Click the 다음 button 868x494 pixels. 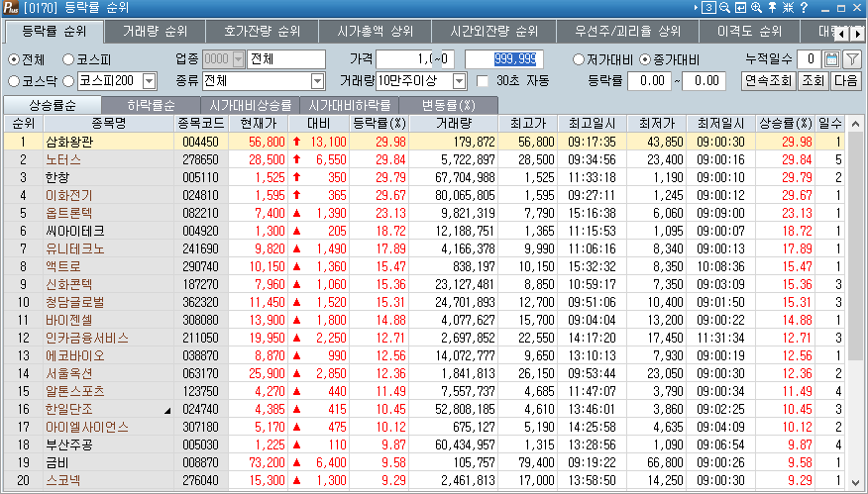pos(846,81)
